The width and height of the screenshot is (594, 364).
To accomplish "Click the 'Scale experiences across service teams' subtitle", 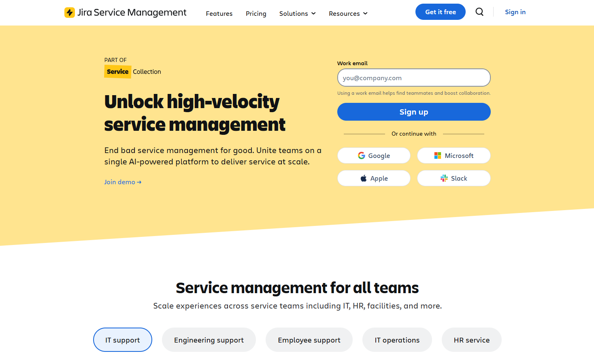I will coord(297,306).
